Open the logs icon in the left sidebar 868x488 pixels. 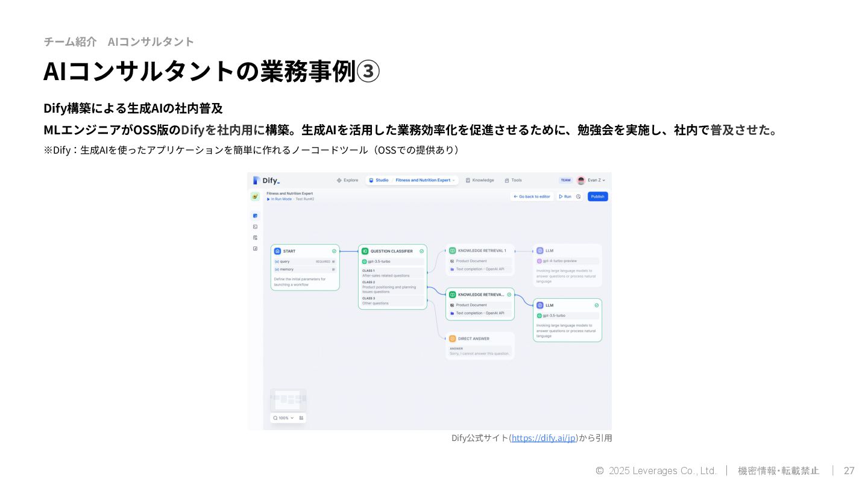click(x=255, y=237)
